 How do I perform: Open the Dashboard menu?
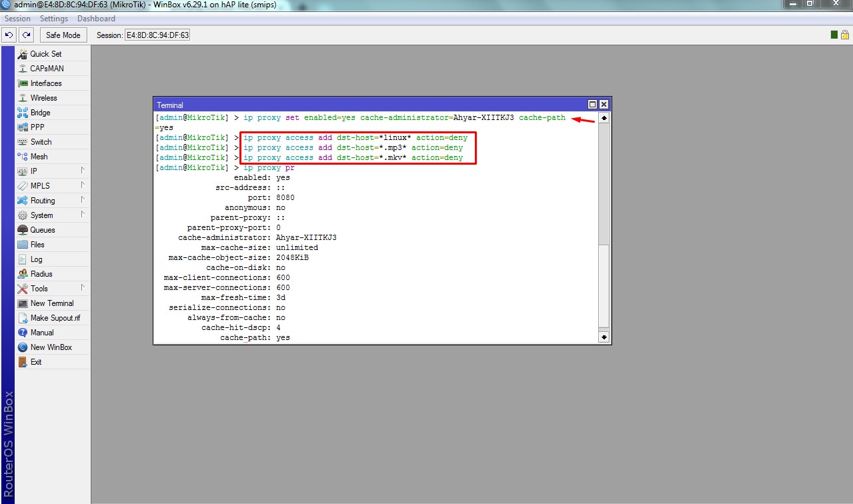(x=96, y=19)
